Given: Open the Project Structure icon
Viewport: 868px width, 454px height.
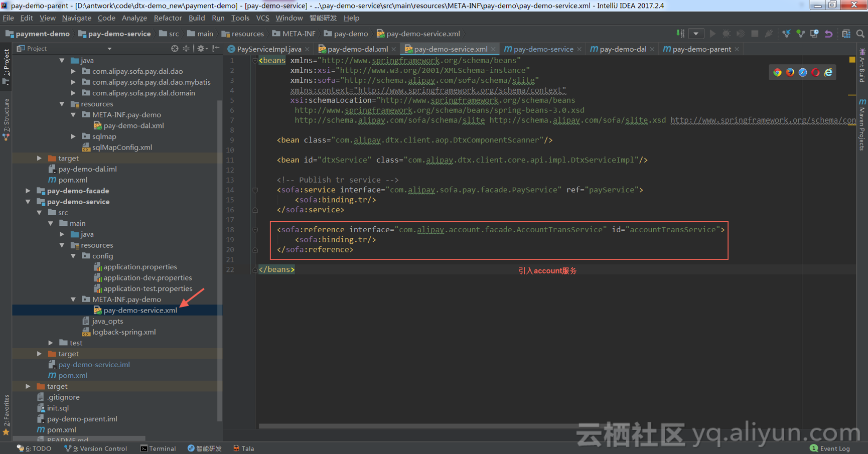Looking at the screenshot, I should [x=846, y=34].
